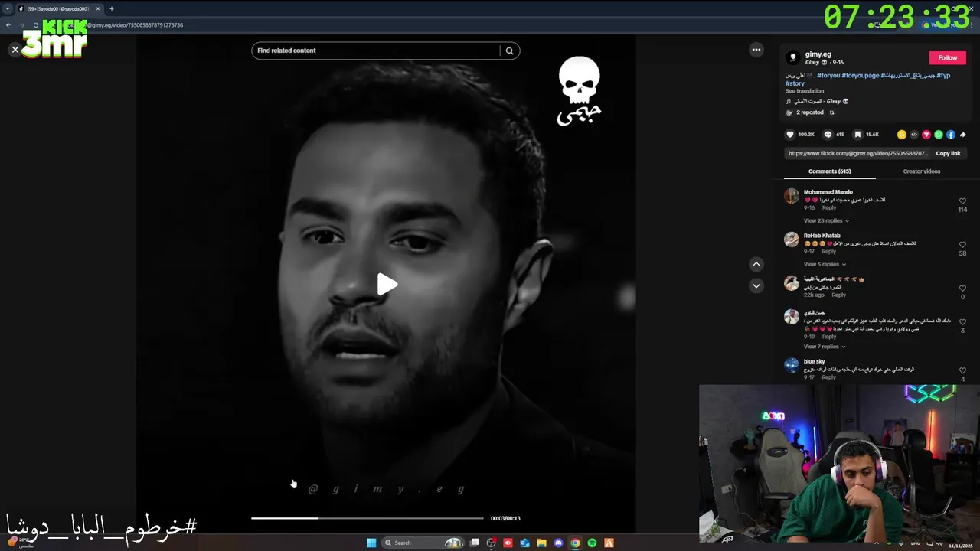
Task: Open the gimy.eg username link
Action: click(x=818, y=54)
